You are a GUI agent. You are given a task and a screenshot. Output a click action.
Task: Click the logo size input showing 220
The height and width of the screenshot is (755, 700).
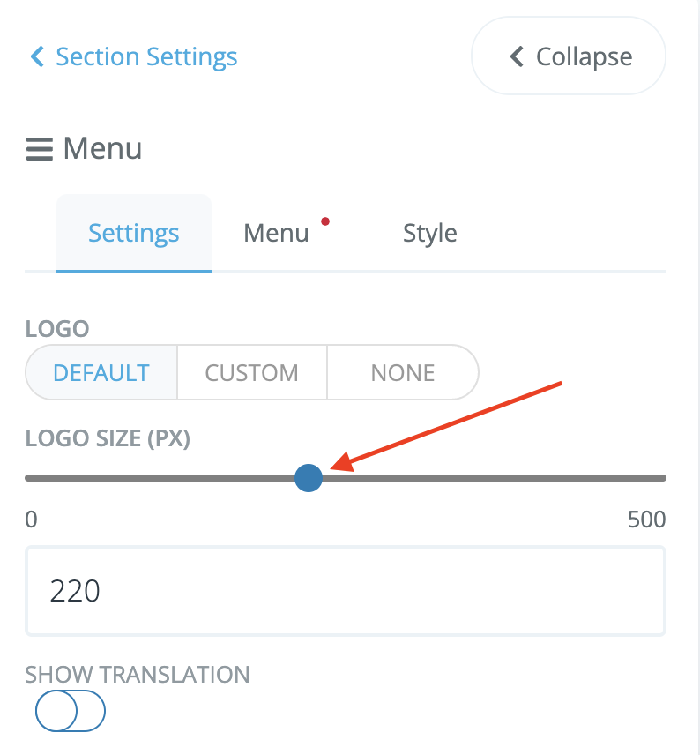[345, 591]
